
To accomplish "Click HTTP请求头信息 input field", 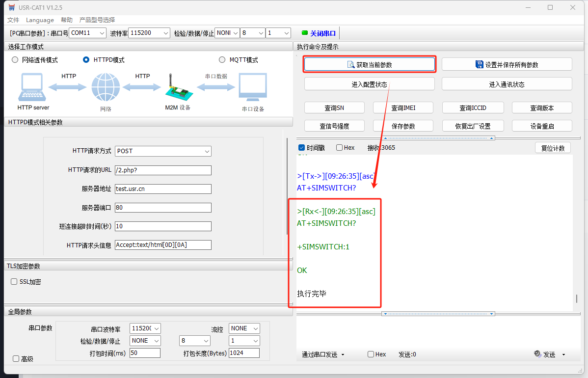I will tap(163, 245).
